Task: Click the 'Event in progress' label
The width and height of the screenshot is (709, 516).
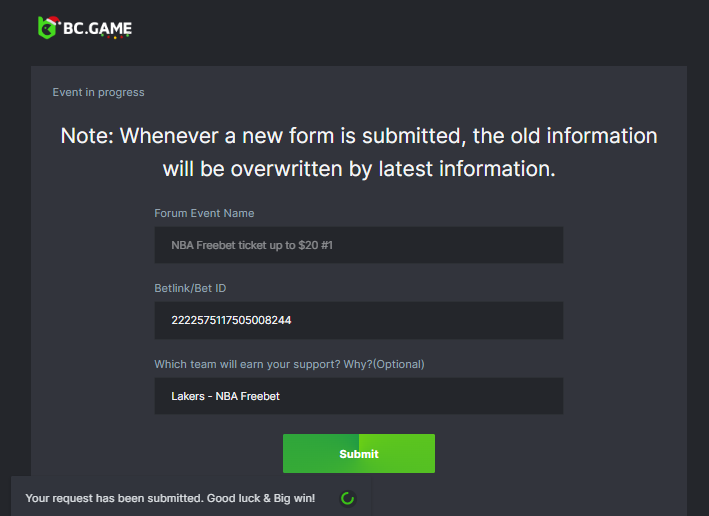Action: coord(98,93)
